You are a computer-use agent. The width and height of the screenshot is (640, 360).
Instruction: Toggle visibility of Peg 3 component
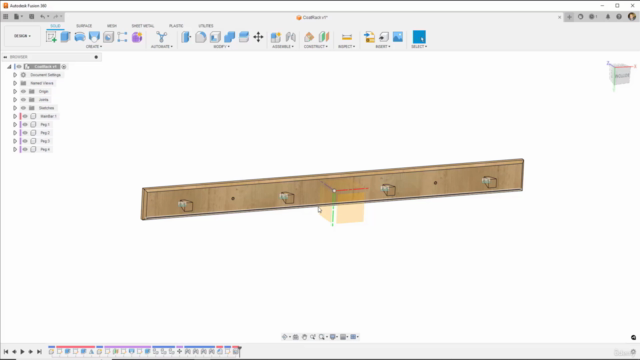(25, 141)
